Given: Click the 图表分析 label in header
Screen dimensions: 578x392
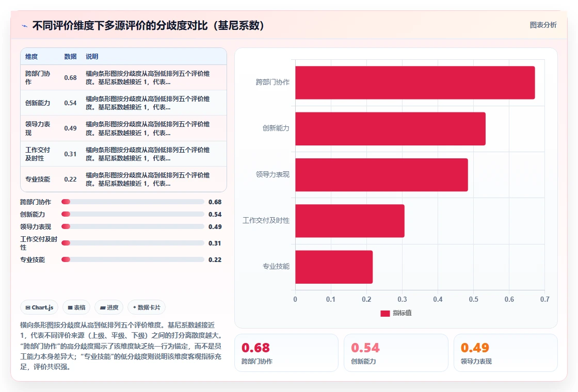Looking at the screenshot, I should [x=543, y=25].
